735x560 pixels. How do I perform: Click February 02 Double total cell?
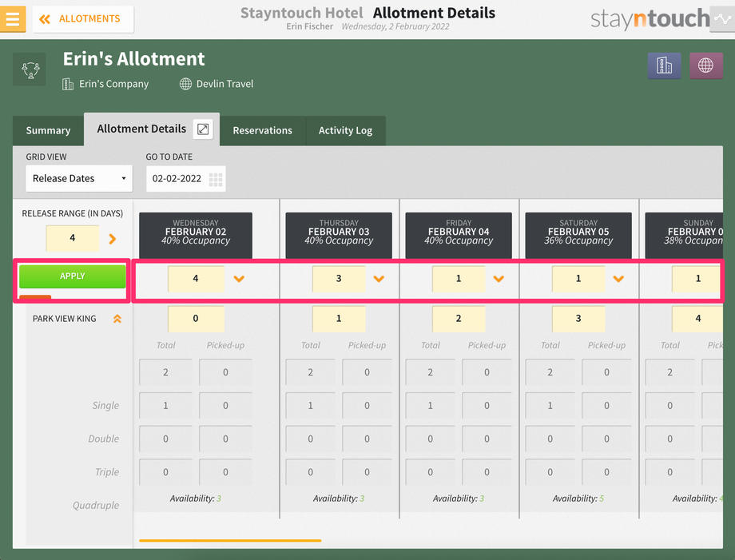[165, 439]
